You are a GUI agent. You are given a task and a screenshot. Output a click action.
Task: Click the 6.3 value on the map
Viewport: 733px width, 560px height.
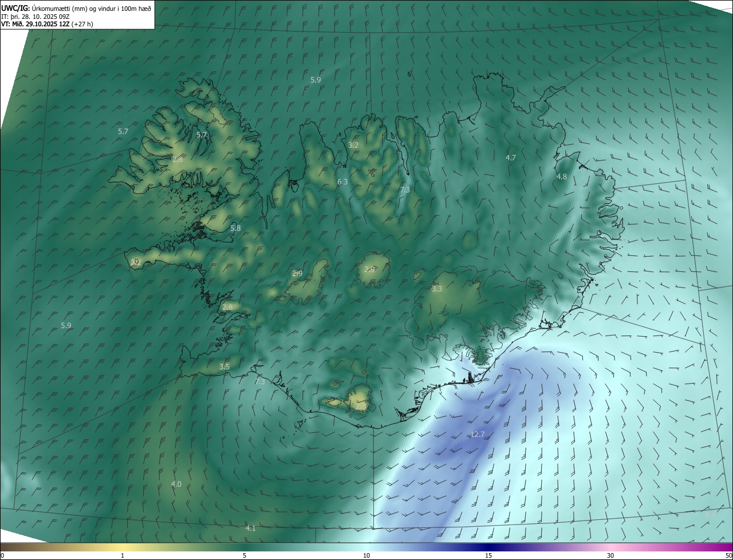point(342,182)
